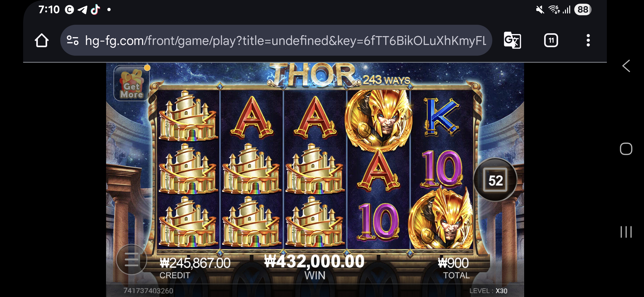Open the tab switcher showing 11 tabs
644x297 pixels.
point(551,40)
